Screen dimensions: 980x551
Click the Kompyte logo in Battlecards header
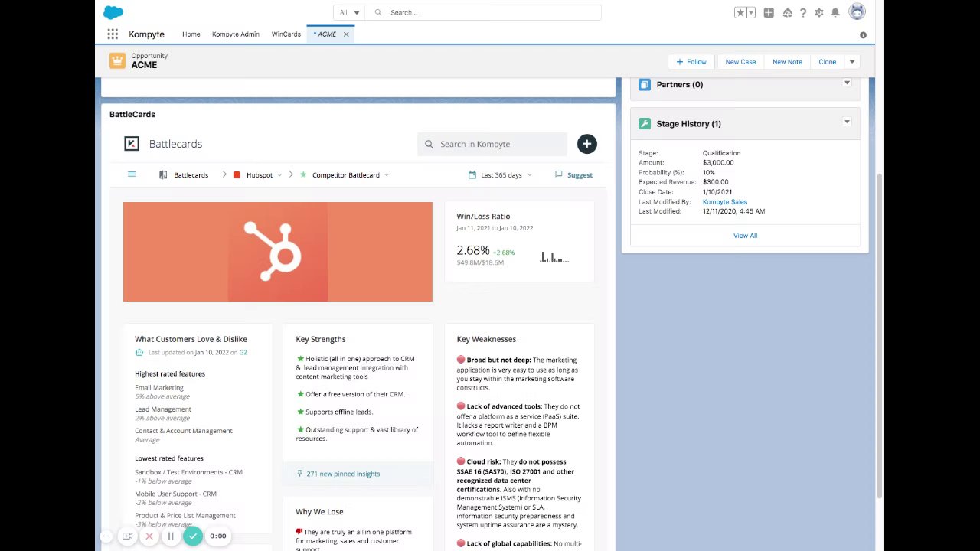click(x=132, y=144)
